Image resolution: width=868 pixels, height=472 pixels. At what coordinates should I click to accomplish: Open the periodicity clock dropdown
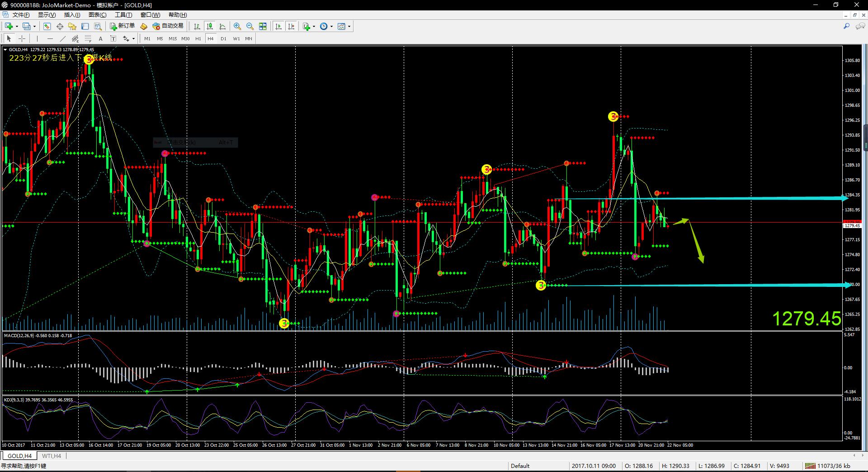(x=331, y=26)
